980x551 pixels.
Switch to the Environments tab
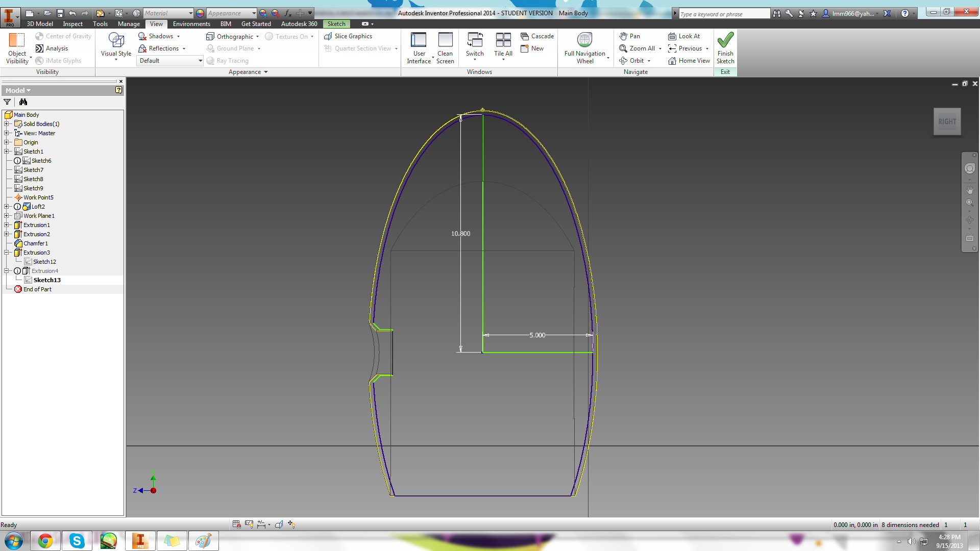point(191,24)
